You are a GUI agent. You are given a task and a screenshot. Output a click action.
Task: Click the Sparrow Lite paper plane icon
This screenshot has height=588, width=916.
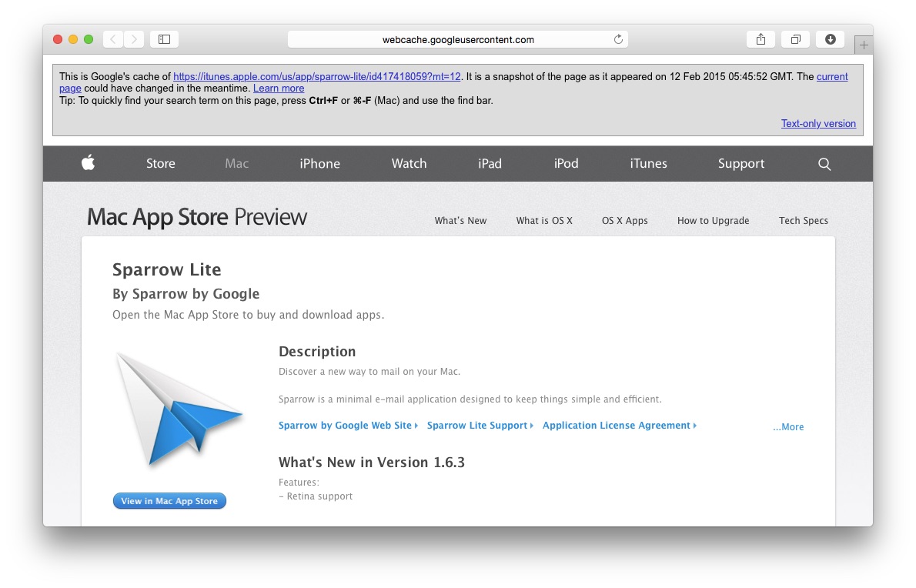click(179, 409)
